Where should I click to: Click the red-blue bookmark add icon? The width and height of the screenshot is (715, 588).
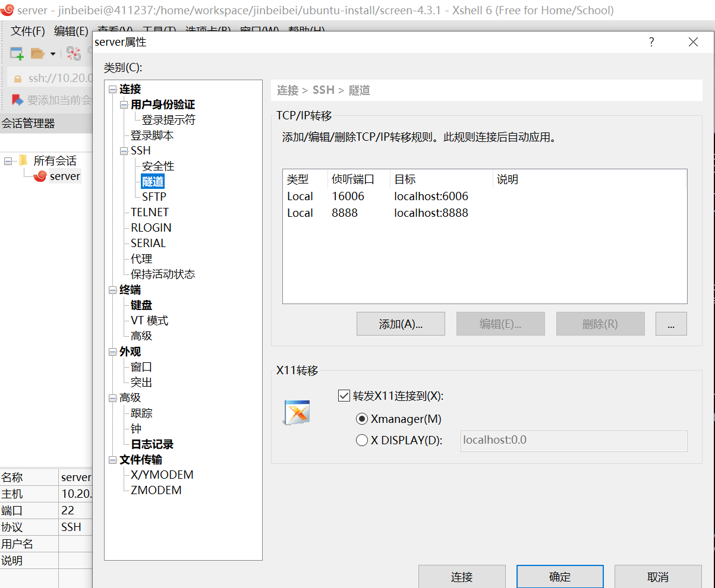click(x=18, y=100)
